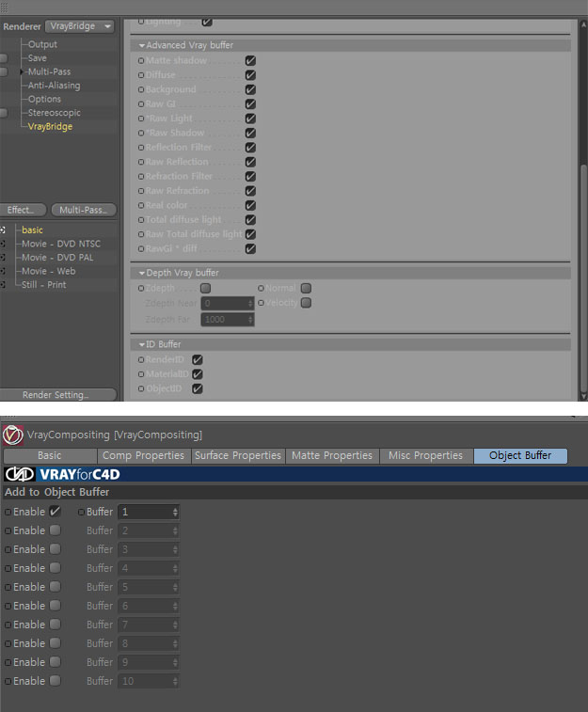Collapse the ID Buffer section
588x712 pixels.
pyautogui.click(x=142, y=344)
